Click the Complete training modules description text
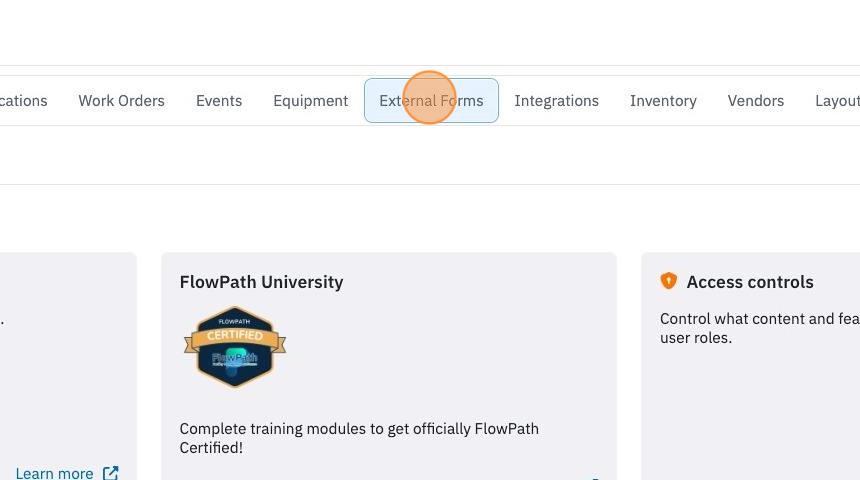 [x=359, y=438]
